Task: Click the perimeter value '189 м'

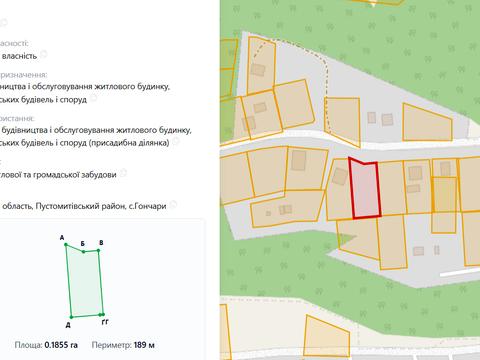Action: point(144,345)
